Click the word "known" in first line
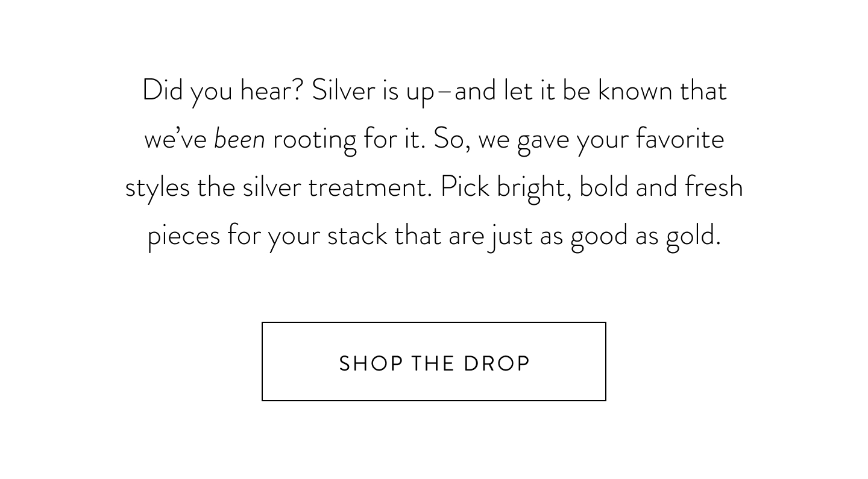The height and width of the screenshot is (479, 868). [635, 91]
